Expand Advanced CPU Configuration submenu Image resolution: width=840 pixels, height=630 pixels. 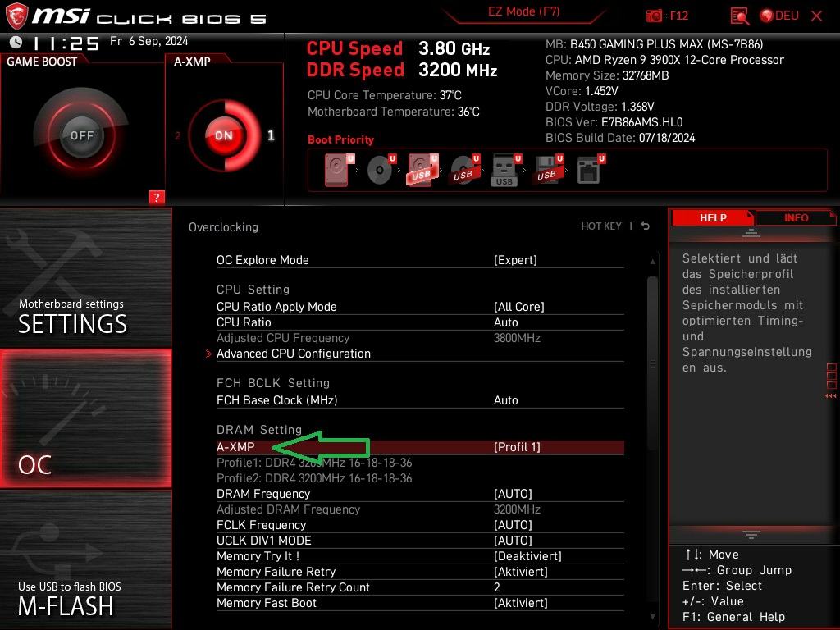[420, 354]
